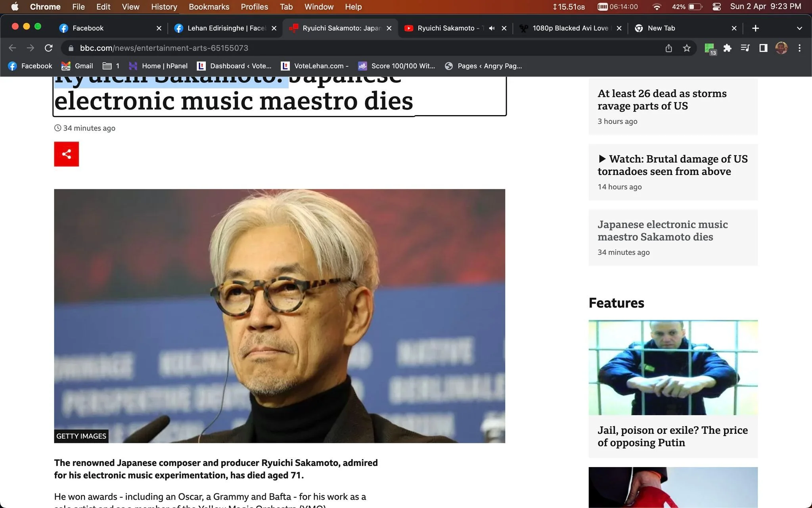Open the Bookmarks menu in menu bar
This screenshot has width=812, height=508.
(209, 7)
